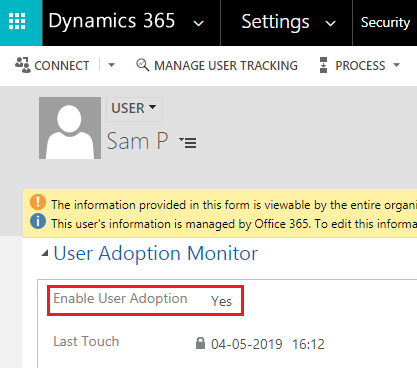Click the Manage User Tracking magnifier icon
The width and height of the screenshot is (417, 368).
coord(143,65)
